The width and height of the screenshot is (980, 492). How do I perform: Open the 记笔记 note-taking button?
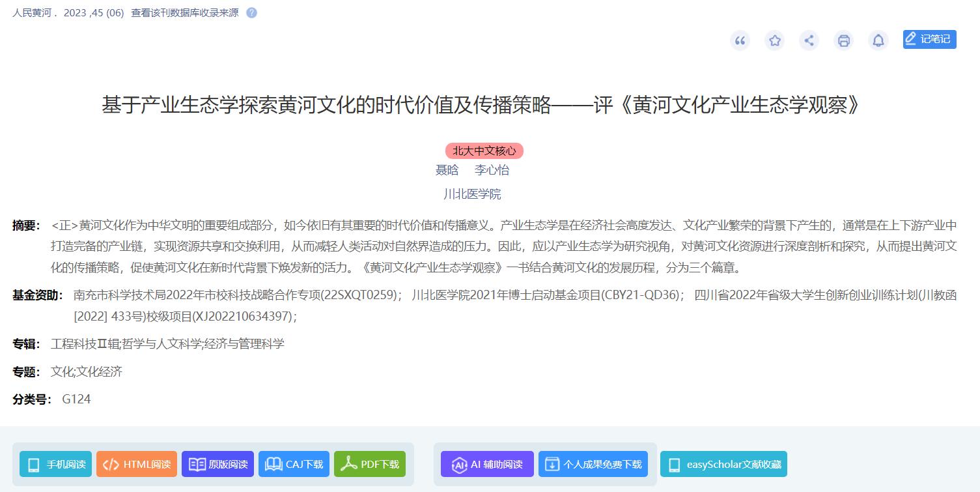pos(929,39)
